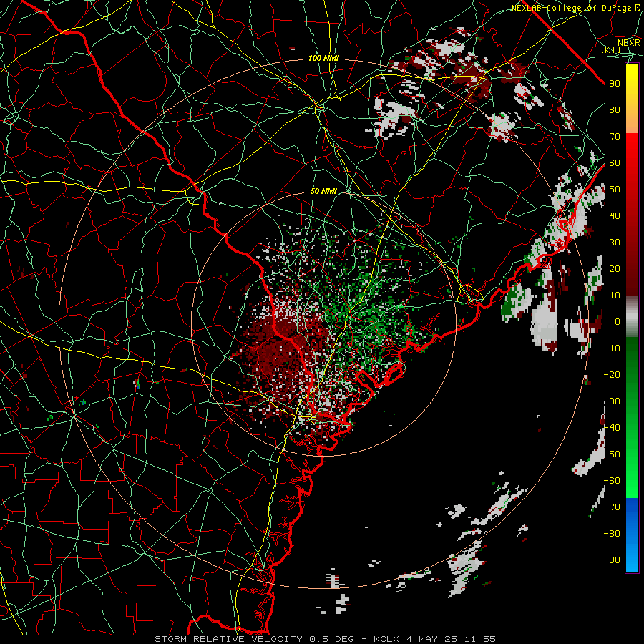The image size is (644, 644).
Task: Select the -50 value on velocity scale
Action: pos(612,454)
